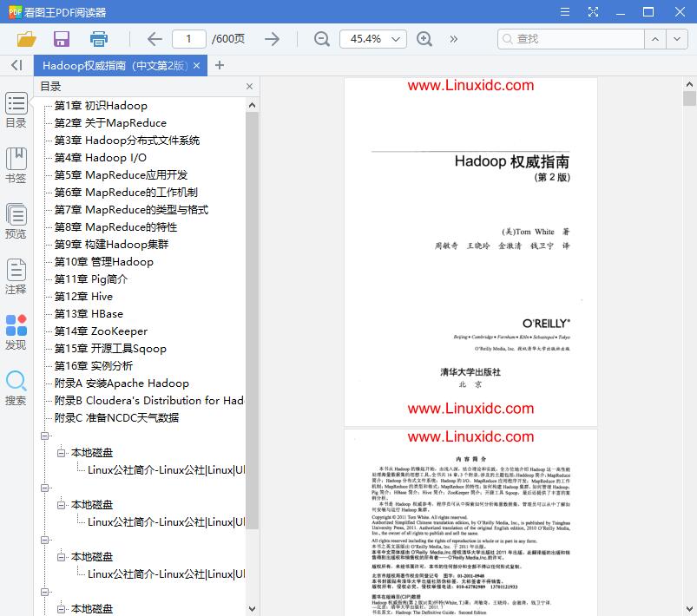Viewport: 697px width, 616px height.
Task: Open the 预览 thumbnail preview panel
Action: pyautogui.click(x=16, y=219)
